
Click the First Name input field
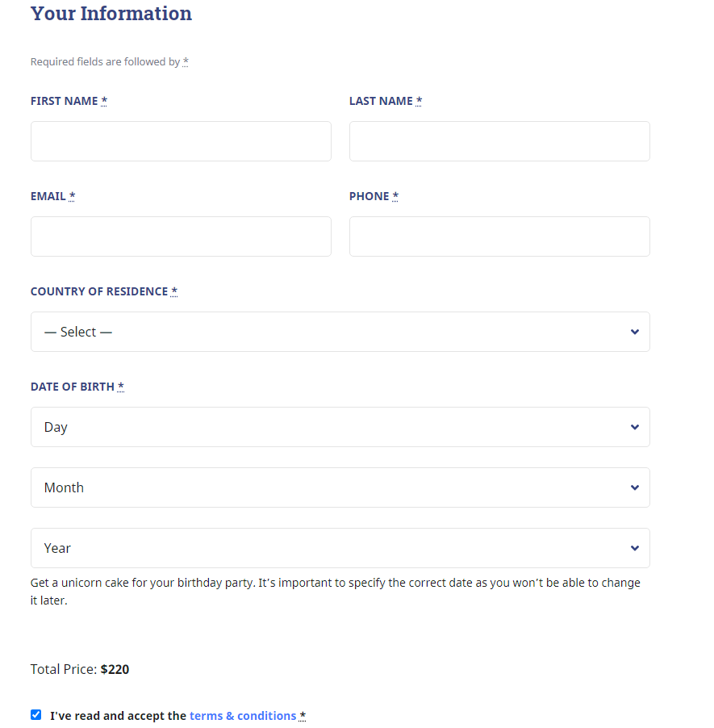(x=181, y=141)
